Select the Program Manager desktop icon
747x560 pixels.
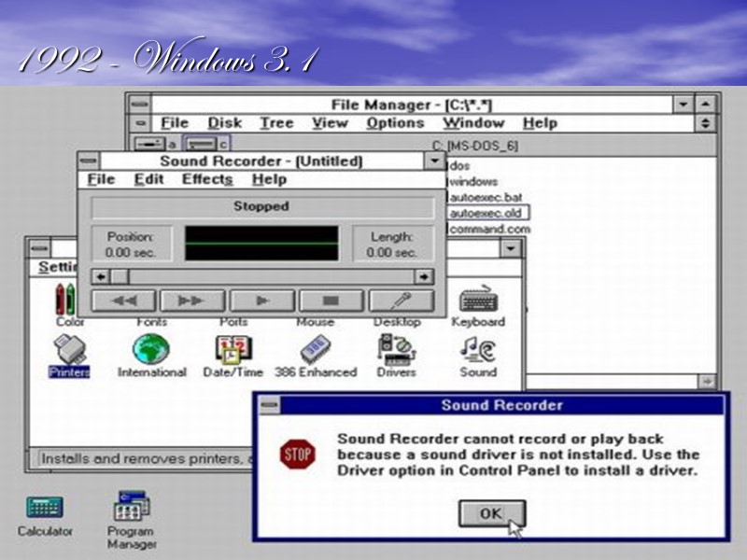132,519
